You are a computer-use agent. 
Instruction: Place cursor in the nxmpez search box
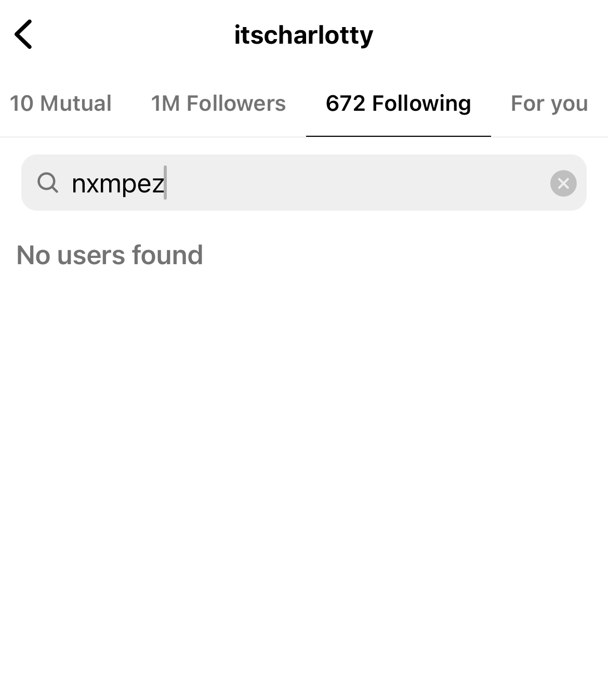312,183
